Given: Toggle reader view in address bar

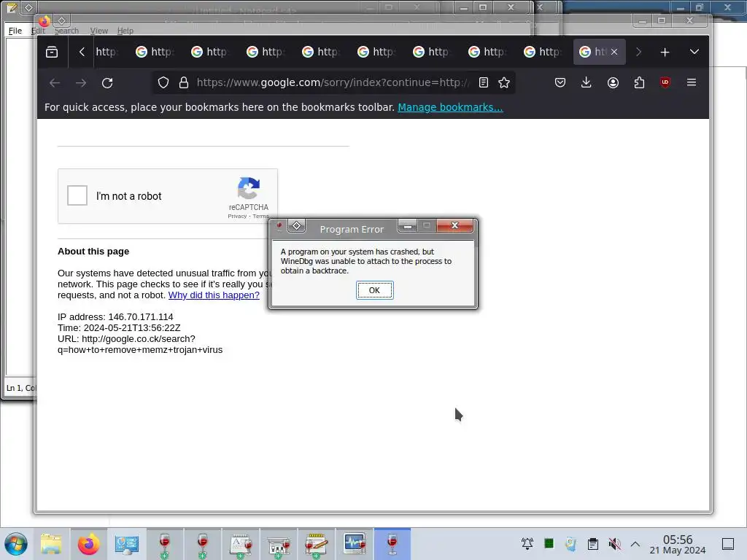Looking at the screenshot, I should [x=484, y=83].
